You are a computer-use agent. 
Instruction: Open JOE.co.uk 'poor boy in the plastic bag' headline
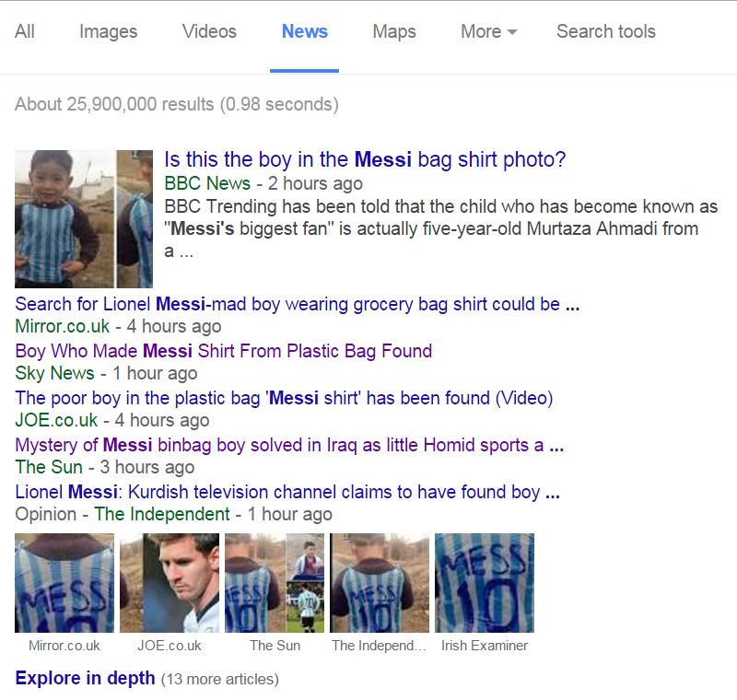284,399
